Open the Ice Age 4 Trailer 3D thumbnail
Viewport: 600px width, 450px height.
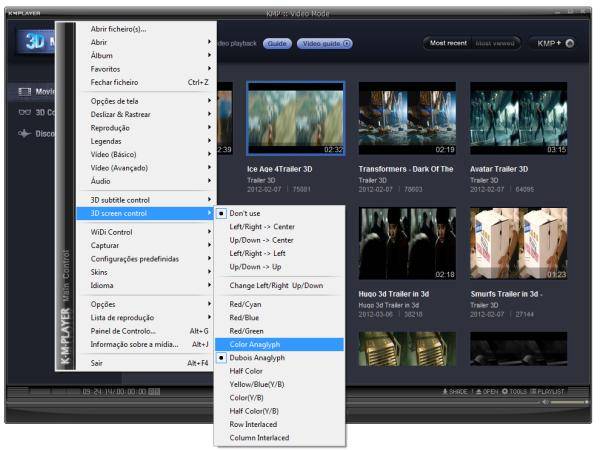pyautogui.click(x=295, y=118)
